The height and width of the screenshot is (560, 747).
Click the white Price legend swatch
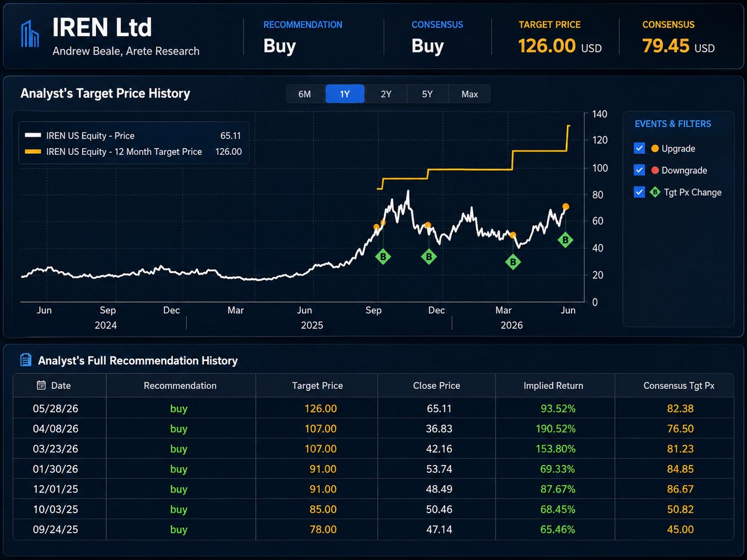32,135
